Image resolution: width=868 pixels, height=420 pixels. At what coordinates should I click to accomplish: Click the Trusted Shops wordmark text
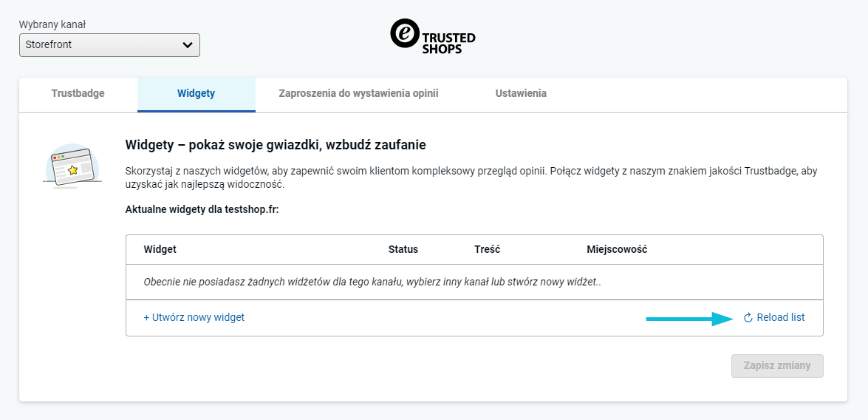click(448, 43)
